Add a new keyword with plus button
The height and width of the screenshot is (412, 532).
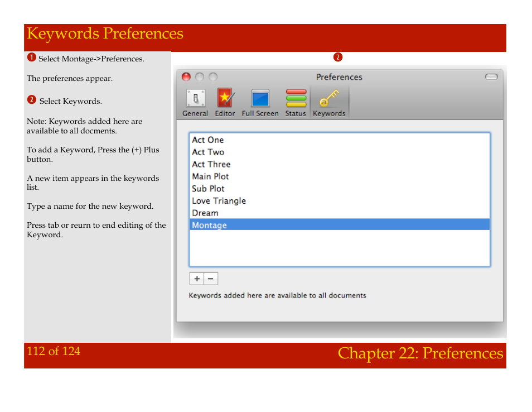(x=196, y=279)
